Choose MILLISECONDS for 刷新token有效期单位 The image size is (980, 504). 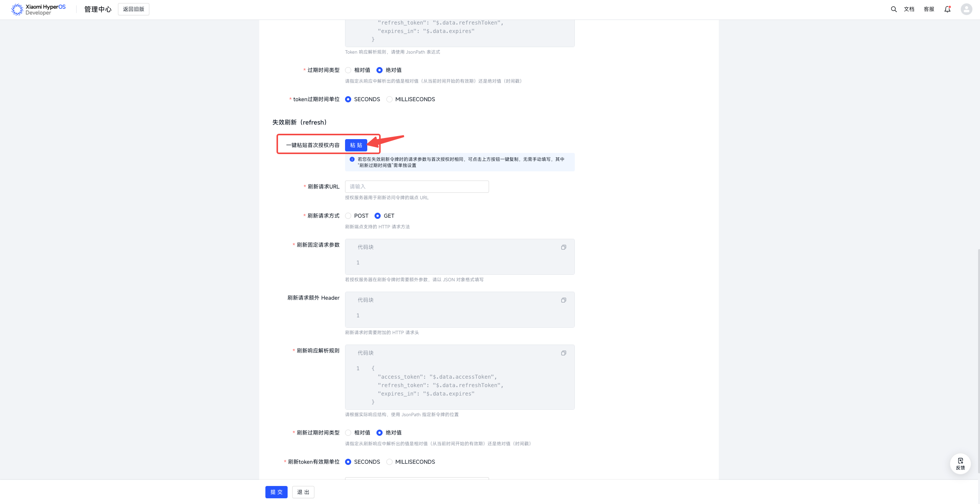point(389,462)
